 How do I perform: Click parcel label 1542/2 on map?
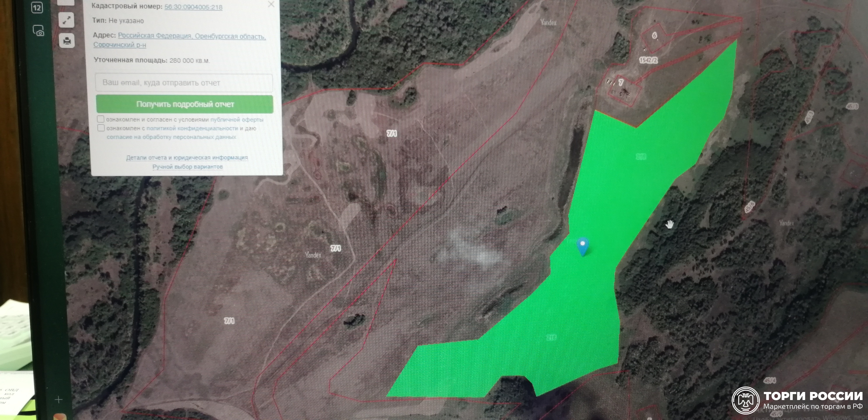point(648,60)
